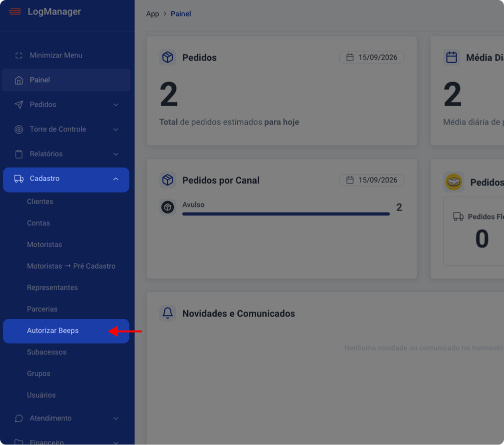This screenshot has width=504, height=445.
Task: Open the Pedidos card date picker
Action: (x=372, y=57)
